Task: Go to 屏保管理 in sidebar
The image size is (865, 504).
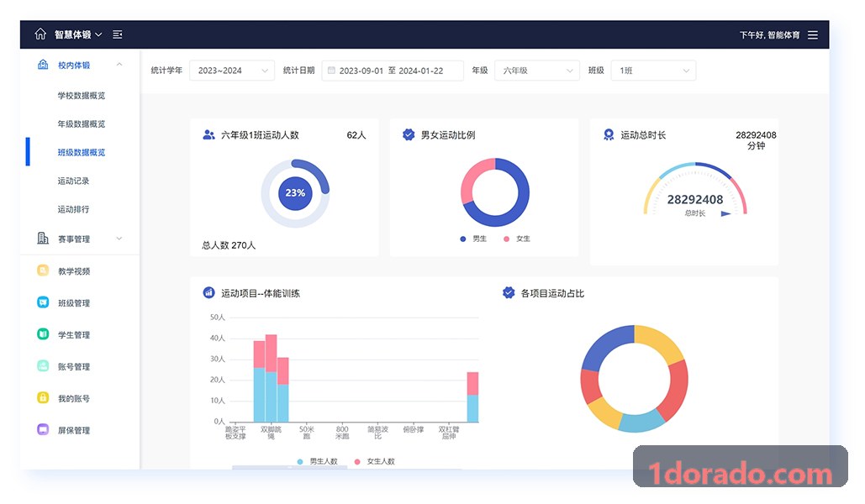Action: pyautogui.click(x=74, y=430)
